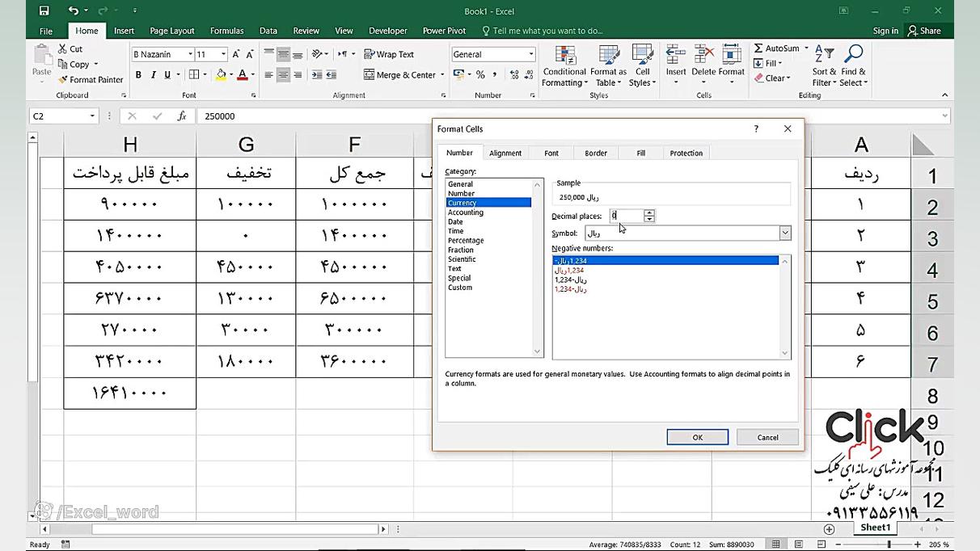Click the Paste clipboard icon
The image size is (980, 551).
42,54
